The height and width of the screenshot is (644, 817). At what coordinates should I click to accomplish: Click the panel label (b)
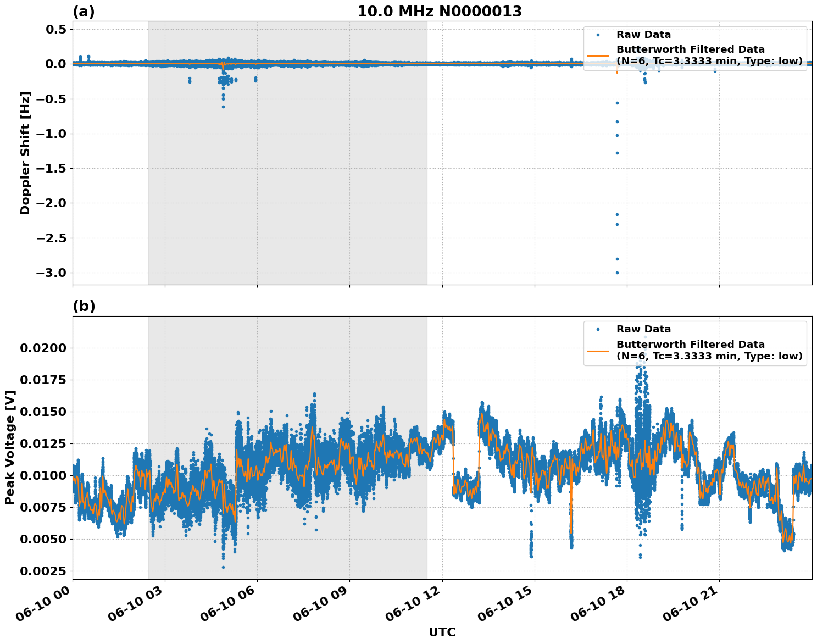[x=84, y=305]
